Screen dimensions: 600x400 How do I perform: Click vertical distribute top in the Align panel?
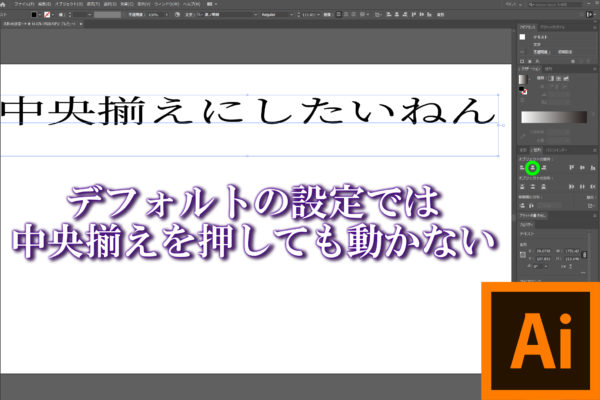pos(522,187)
